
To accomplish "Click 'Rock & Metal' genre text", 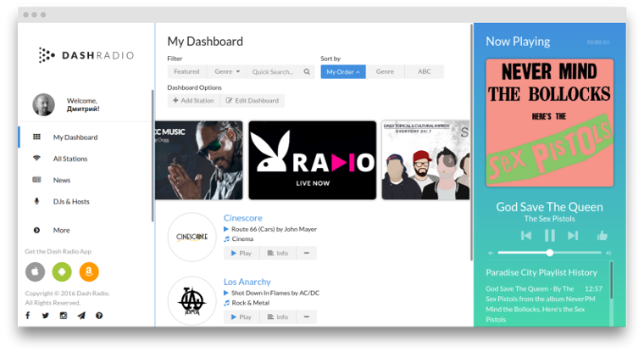I will point(251,303).
